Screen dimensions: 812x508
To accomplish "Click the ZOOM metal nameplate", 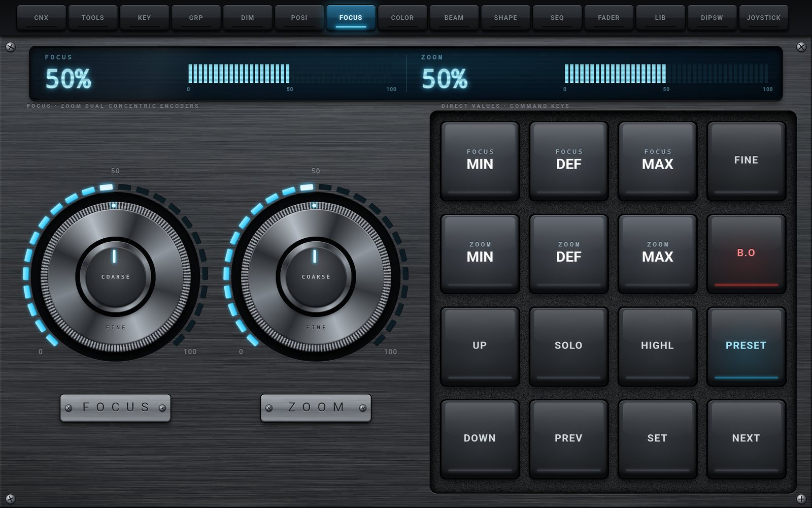I will pos(316,407).
